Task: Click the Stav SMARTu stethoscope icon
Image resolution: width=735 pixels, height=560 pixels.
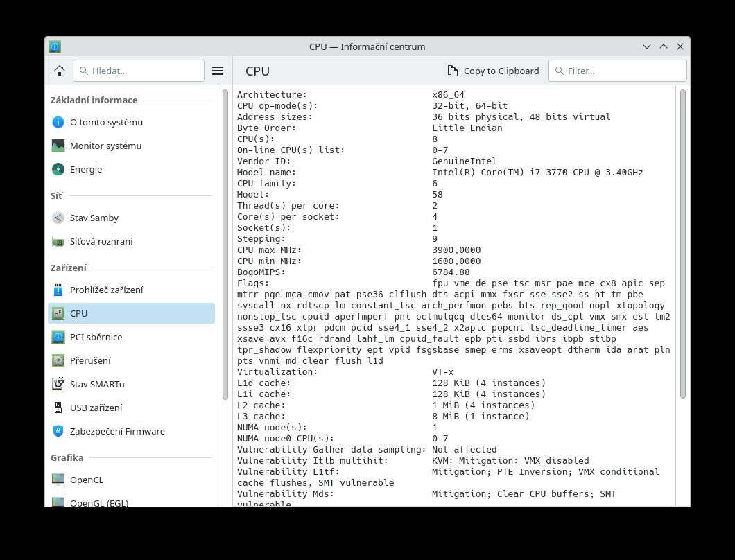Action: coord(58,384)
